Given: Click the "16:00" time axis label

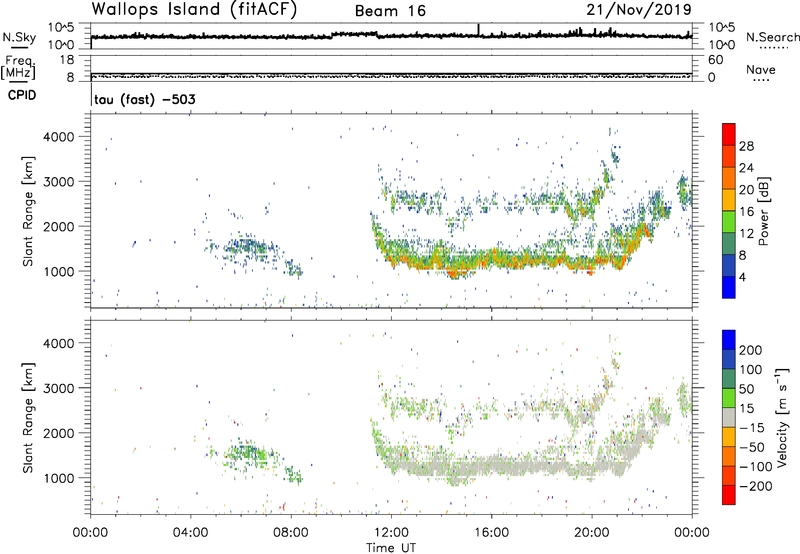Looking at the screenshot, I should click(x=491, y=533).
